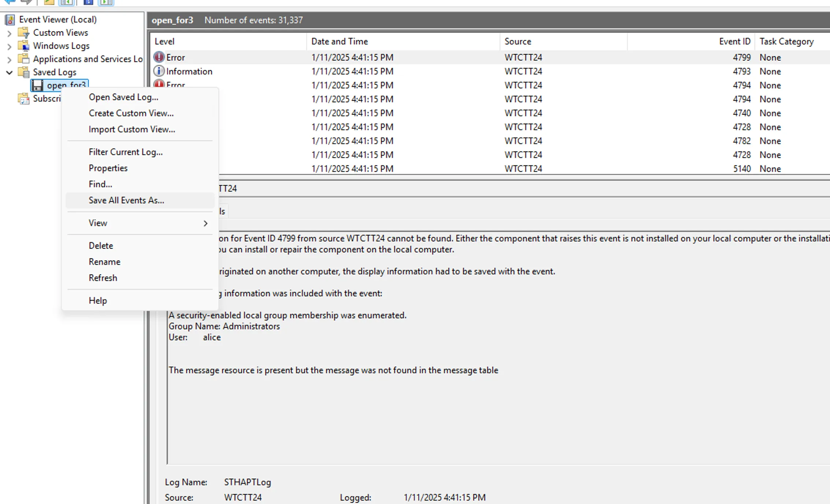Expand the Custom Views tree node
Image resolution: width=830 pixels, height=504 pixels.
pyautogui.click(x=10, y=33)
